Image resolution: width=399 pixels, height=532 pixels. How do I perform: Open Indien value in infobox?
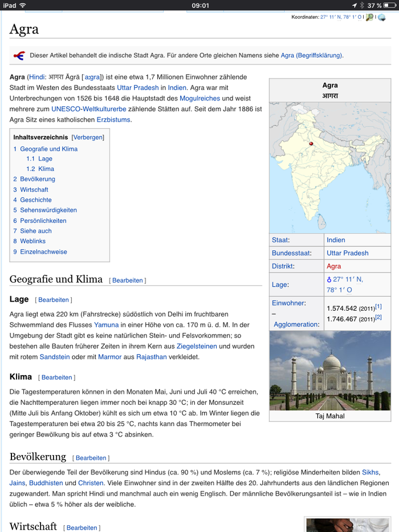[336, 240]
